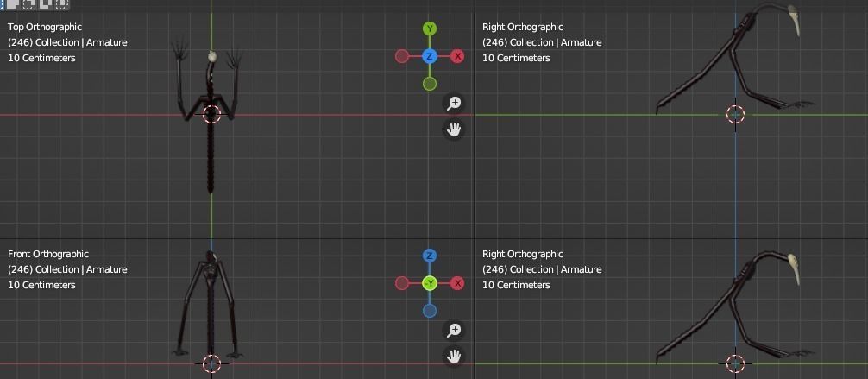Click the 'Front Orthographic' view label
868x379 pixels.
(x=48, y=254)
